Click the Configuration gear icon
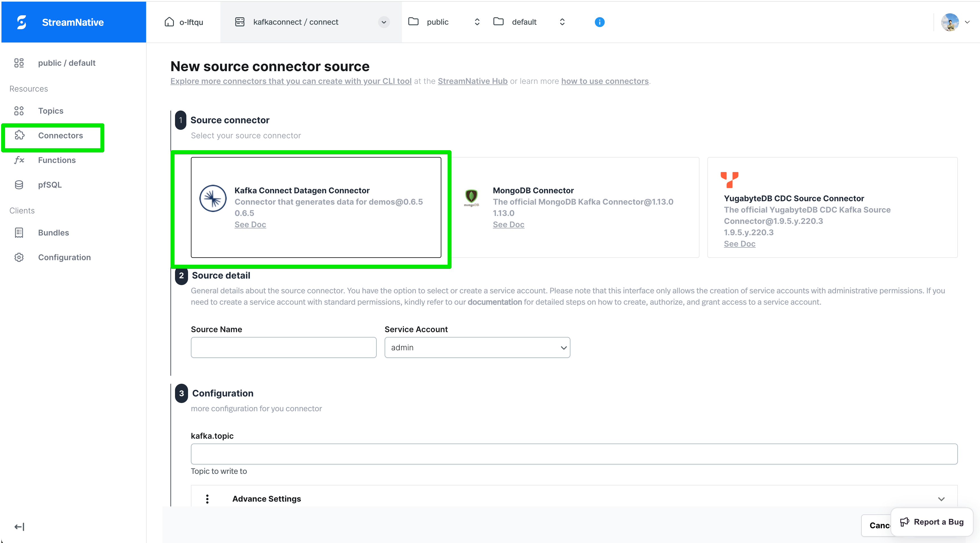The width and height of the screenshot is (980, 543). 19,257
